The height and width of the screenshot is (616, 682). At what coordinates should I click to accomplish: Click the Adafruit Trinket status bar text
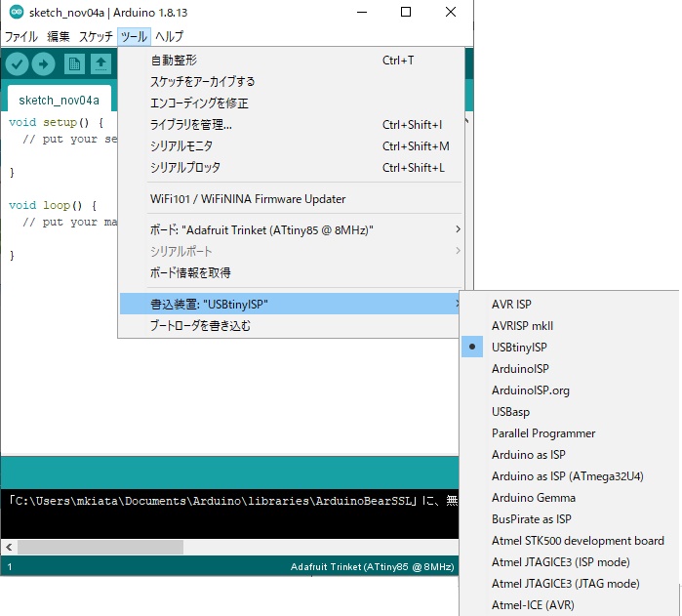[x=373, y=566]
